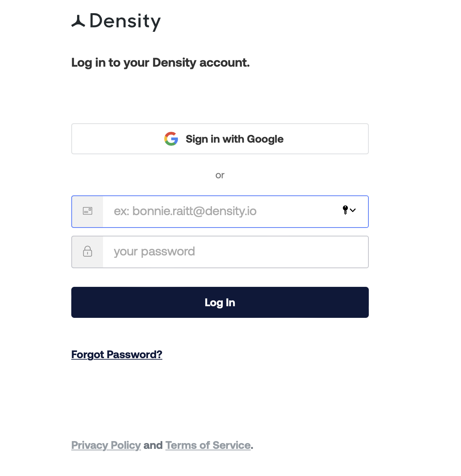This screenshot has width=461, height=476.
Task: Click the Google G logo
Action: [x=171, y=139]
